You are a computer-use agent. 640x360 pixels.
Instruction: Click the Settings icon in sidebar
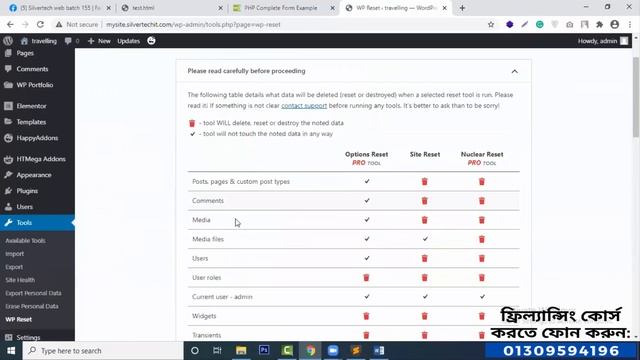8,337
